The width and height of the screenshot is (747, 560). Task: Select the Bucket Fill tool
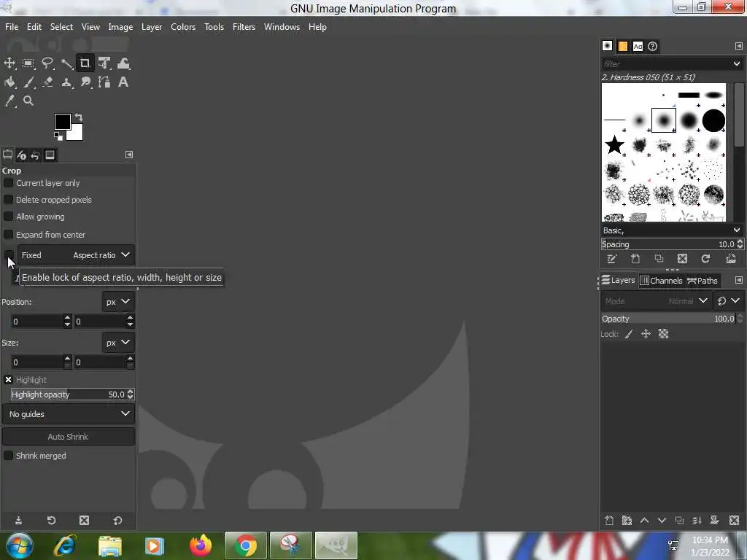(9, 82)
